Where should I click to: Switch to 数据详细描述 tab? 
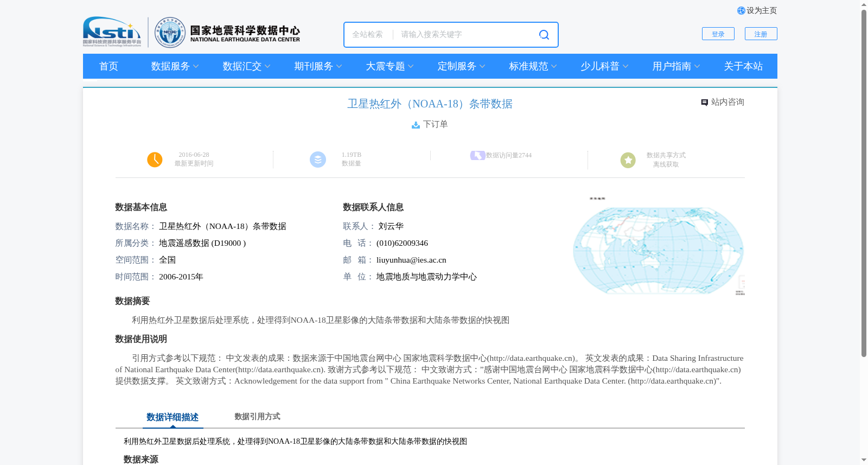pos(173,417)
